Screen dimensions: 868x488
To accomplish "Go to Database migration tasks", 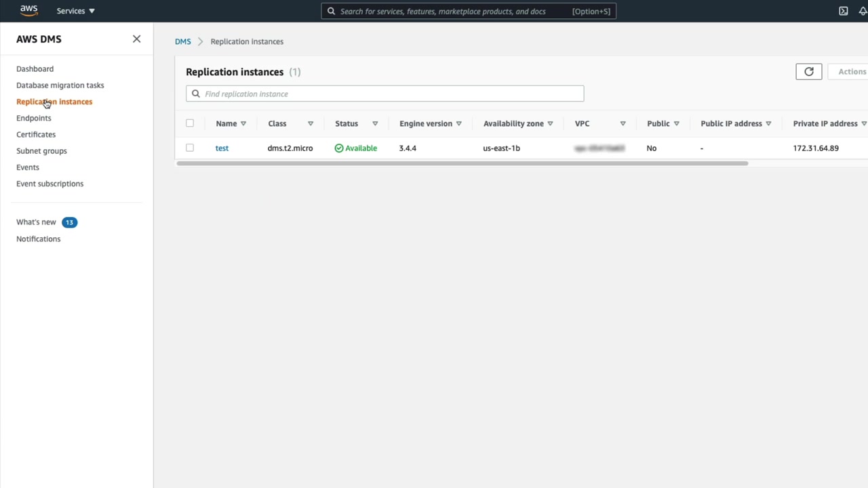I will 60,85.
